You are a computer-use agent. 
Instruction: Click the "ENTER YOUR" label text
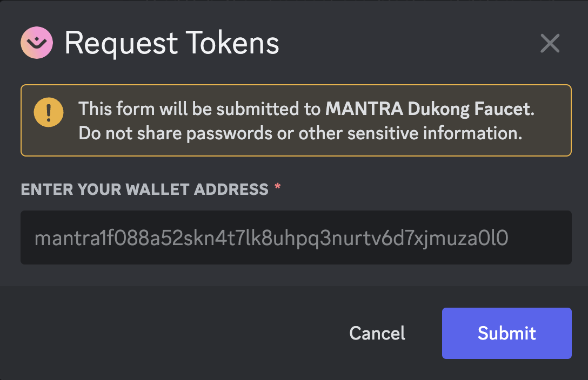tap(72, 189)
